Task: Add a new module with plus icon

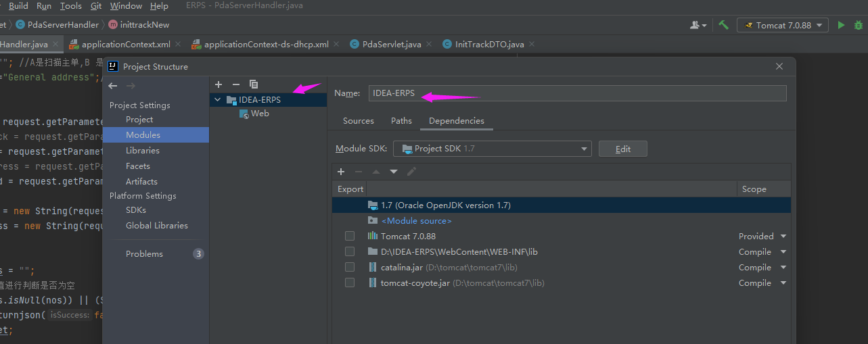Action: point(219,84)
